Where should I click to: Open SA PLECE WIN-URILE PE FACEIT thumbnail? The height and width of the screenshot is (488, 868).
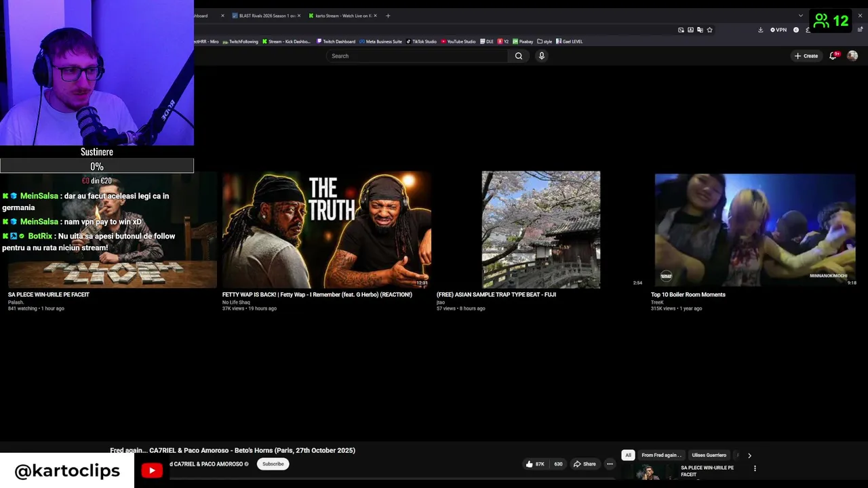pyautogui.click(x=113, y=230)
